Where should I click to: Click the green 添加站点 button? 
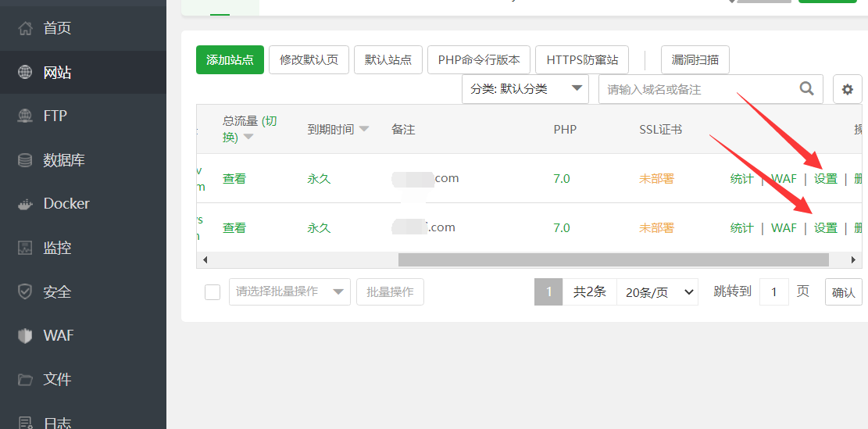(230, 59)
